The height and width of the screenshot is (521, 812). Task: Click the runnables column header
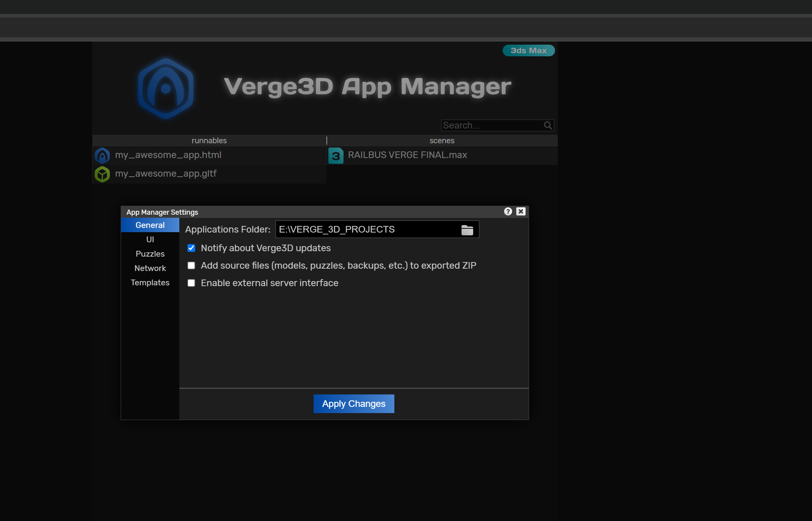coord(209,141)
